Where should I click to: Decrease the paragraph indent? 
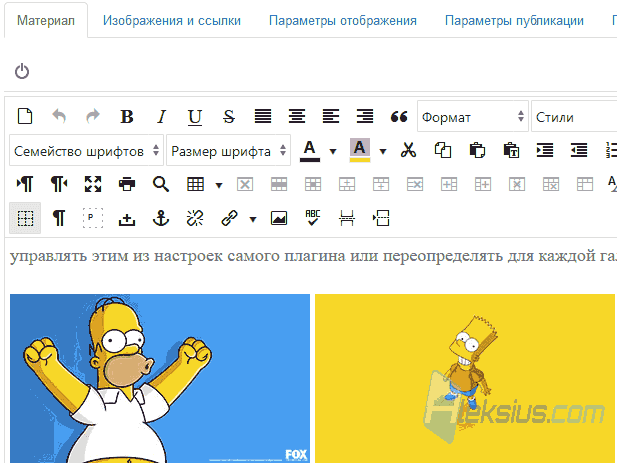(x=579, y=150)
